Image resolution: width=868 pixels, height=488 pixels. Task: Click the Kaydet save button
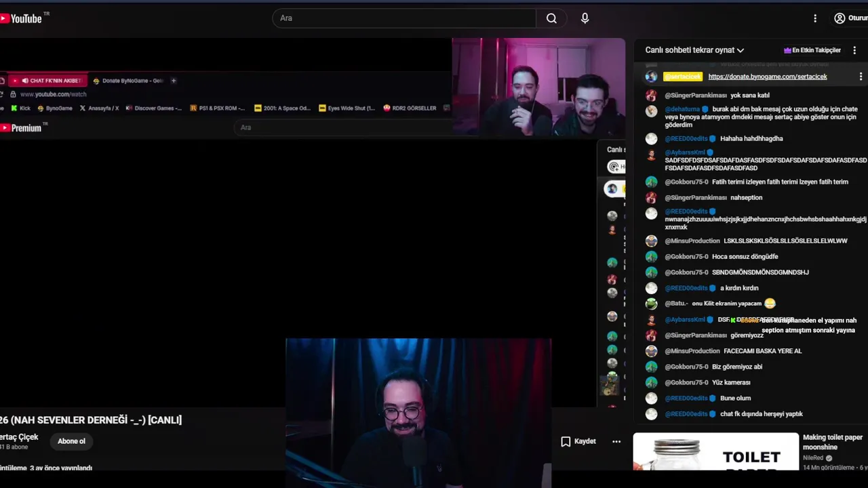coord(578,441)
